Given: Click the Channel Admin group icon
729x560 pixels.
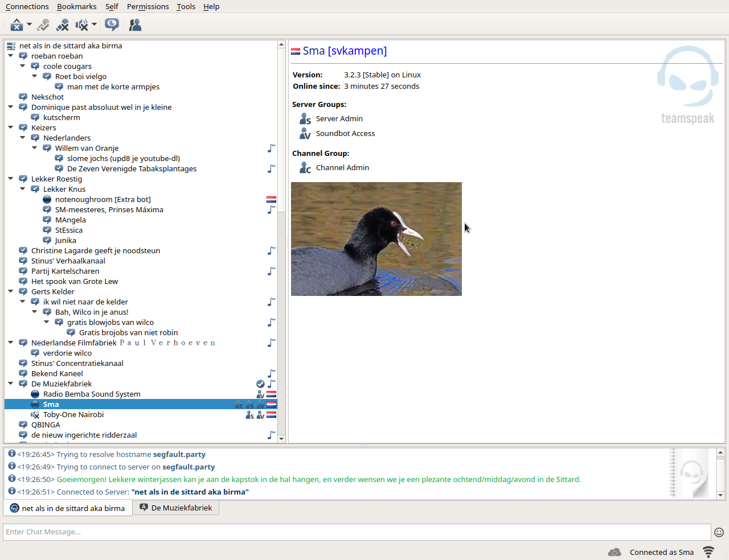Looking at the screenshot, I should (x=305, y=167).
